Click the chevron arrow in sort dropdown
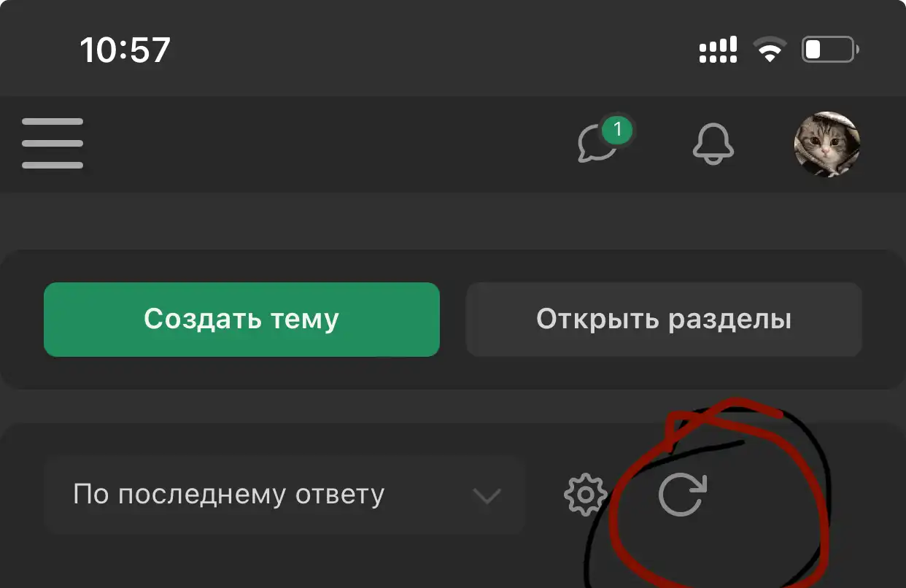 tap(487, 496)
